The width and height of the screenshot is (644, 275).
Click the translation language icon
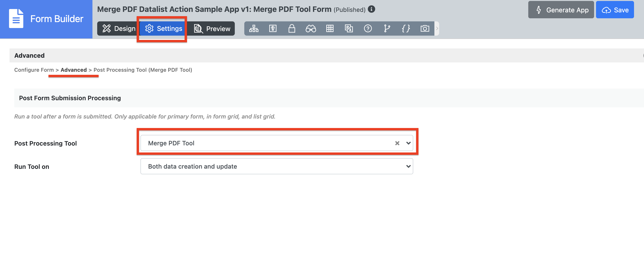[349, 28]
